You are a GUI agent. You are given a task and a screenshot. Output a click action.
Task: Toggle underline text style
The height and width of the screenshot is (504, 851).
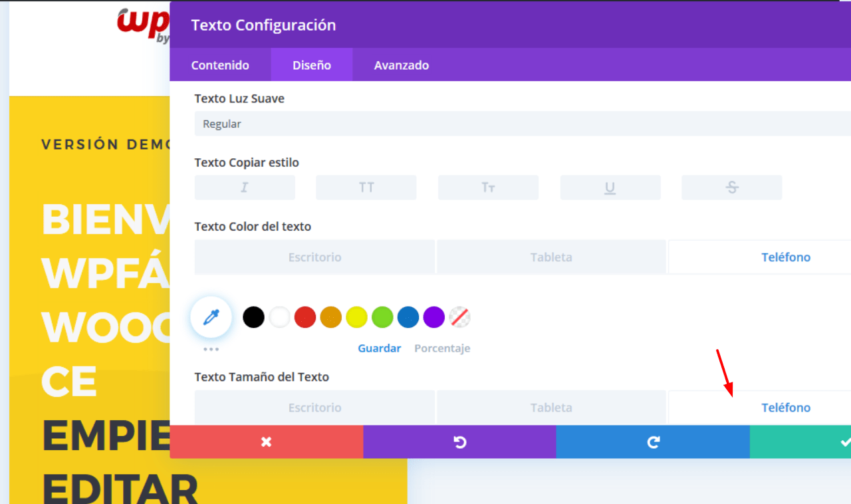(610, 188)
